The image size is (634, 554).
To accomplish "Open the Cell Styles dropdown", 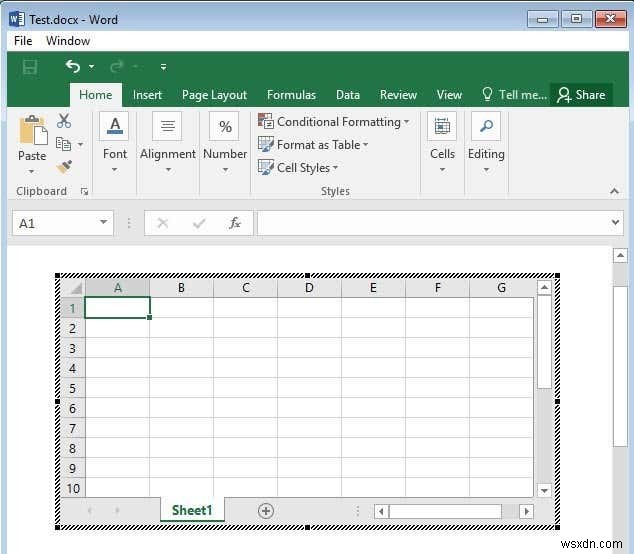I will (x=298, y=167).
